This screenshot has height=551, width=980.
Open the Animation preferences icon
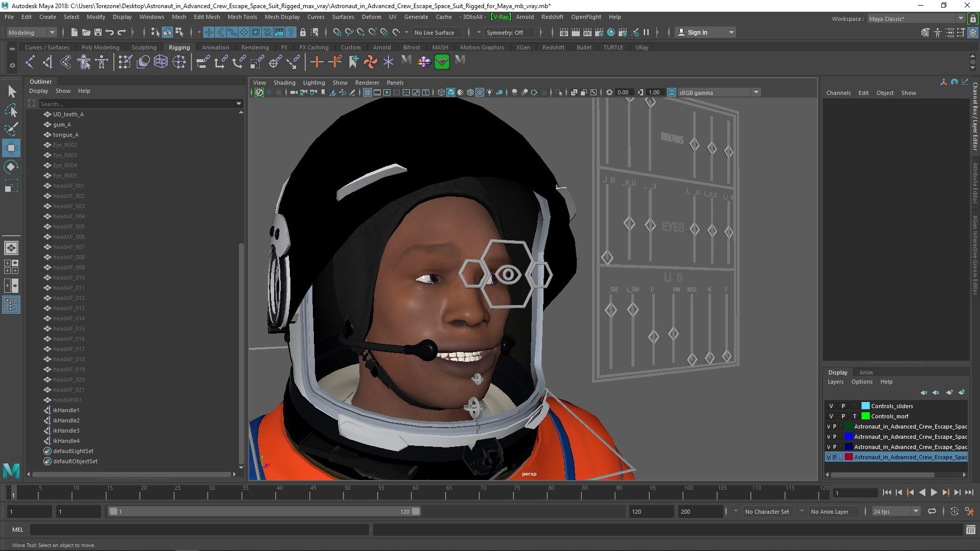(x=969, y=511)
